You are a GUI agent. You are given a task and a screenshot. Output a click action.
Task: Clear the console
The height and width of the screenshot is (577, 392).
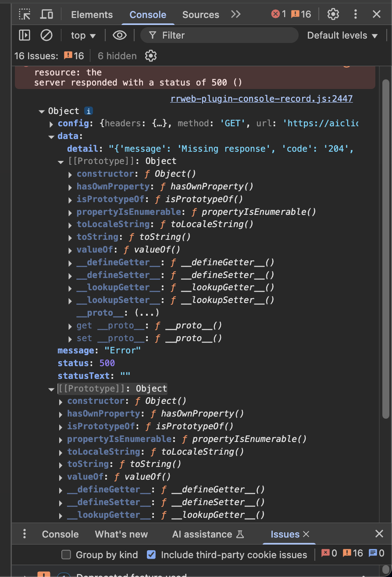pos(46,35)
